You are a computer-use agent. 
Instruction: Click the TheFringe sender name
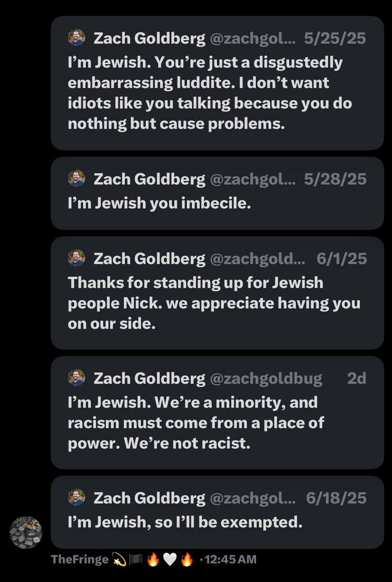(79, 559)
